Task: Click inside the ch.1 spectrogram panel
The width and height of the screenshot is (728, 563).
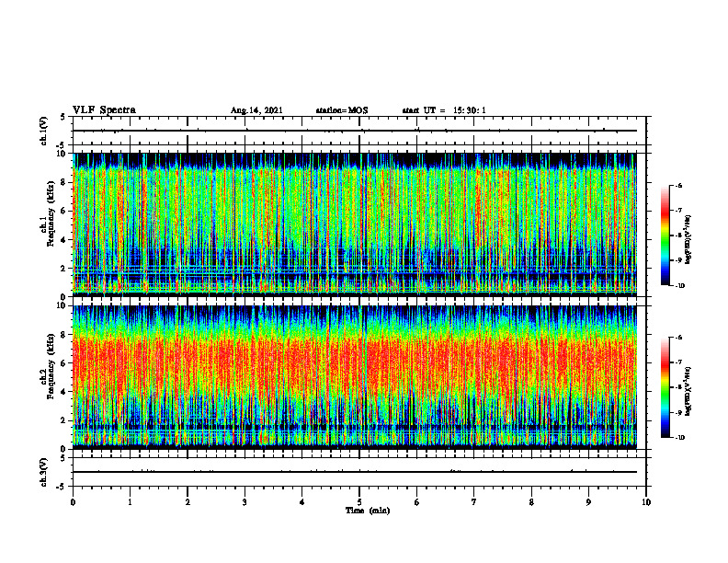Action: [355, 224]
